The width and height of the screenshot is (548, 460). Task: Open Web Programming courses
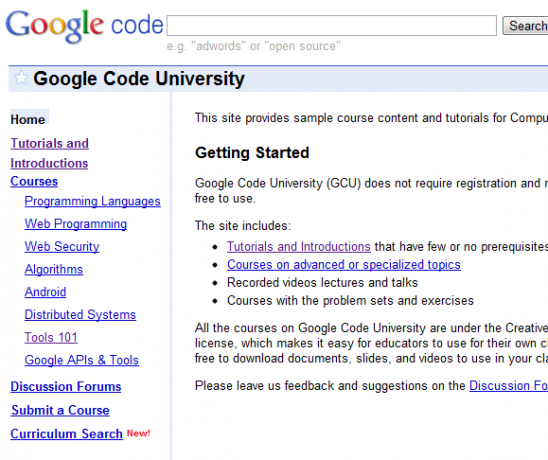coord(75,224)
